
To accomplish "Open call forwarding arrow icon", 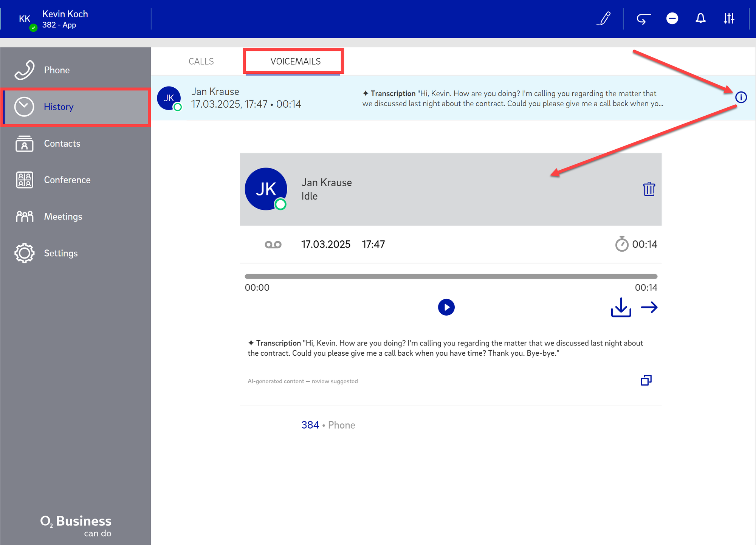I will 643,19.
